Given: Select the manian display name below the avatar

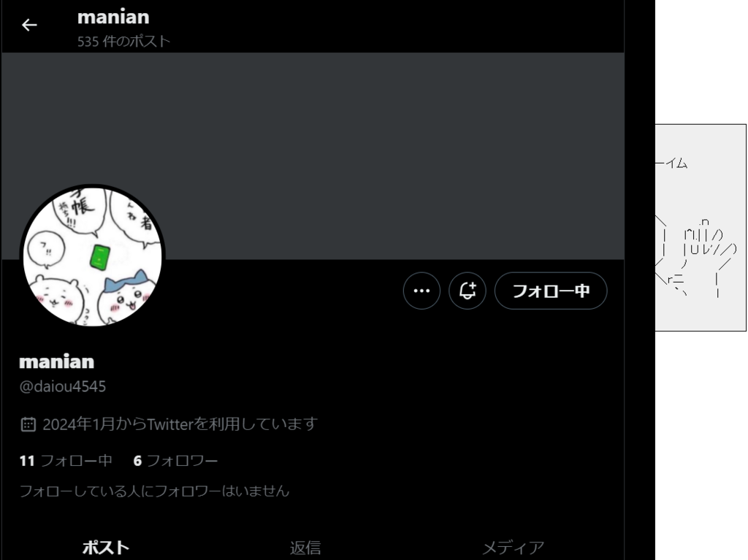Looking at the screenshot, I should pyautogui.click(x=57, y=361).
